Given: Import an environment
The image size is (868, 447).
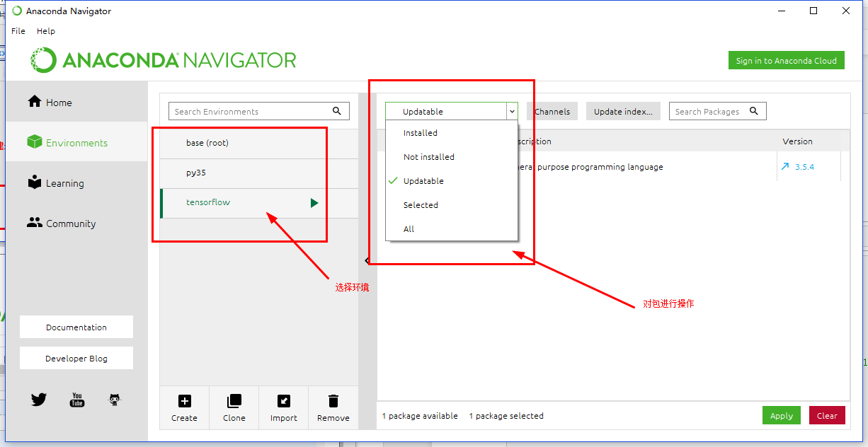Looking at the screenshot, I should [x=283, y=408].
